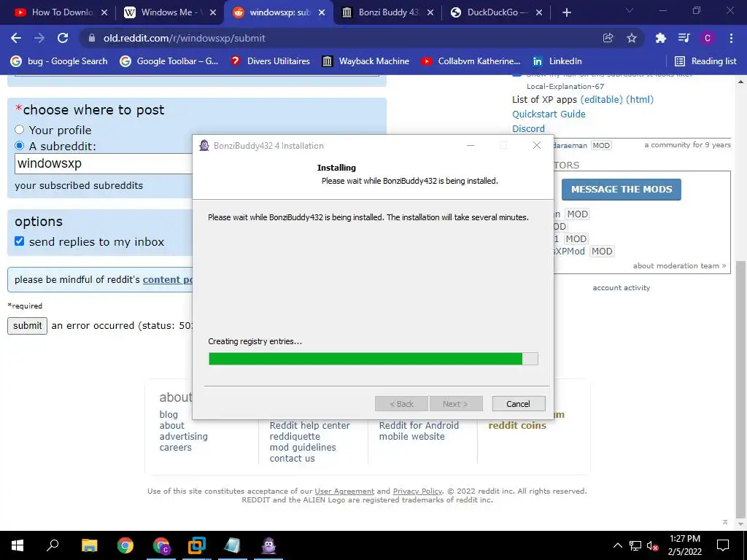The width and height of the screenshot is (747, 560).
Task: Click the subreddit name input windowsxp
Action: [x=104, y=163]
